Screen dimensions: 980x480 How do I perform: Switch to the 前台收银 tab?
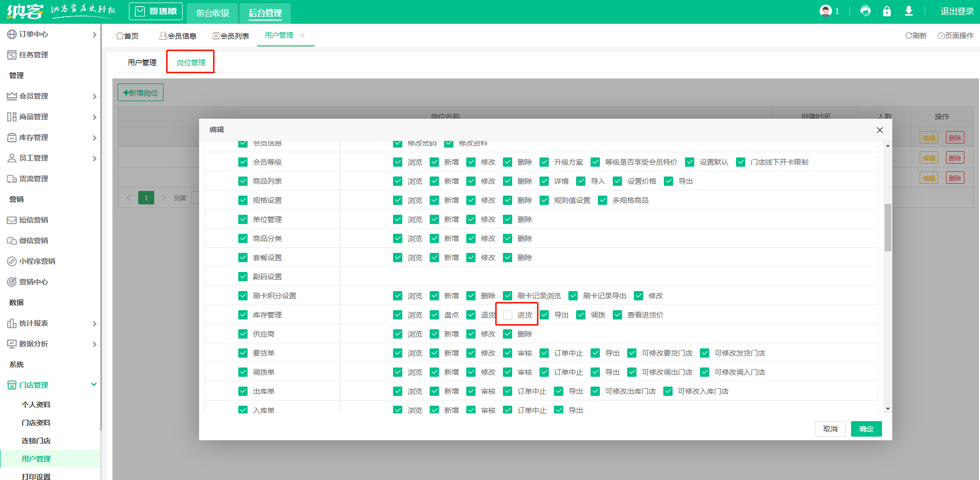click(x=212, y=13)
